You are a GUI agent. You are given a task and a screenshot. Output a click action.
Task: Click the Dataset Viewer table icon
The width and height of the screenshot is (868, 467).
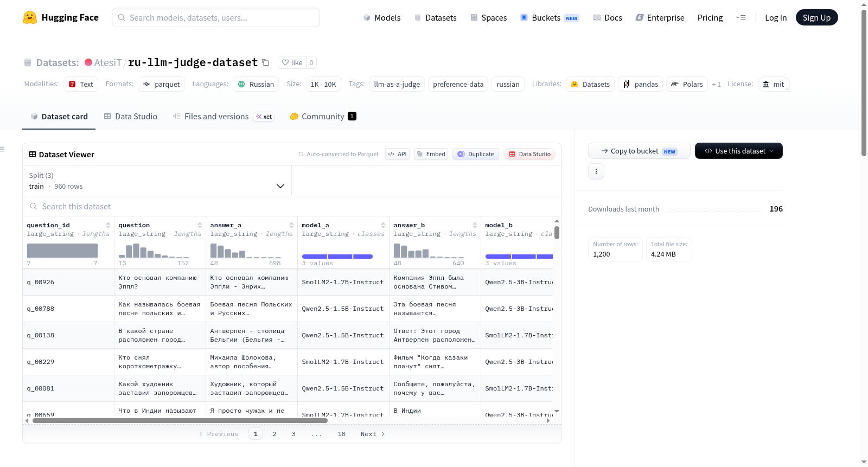(x=33, y=154)
